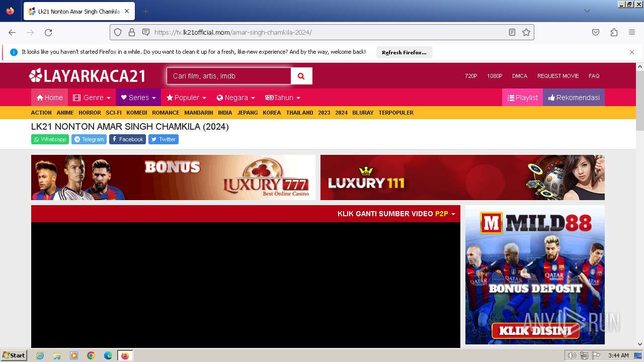Share via Facebook button

pos(127,139)
